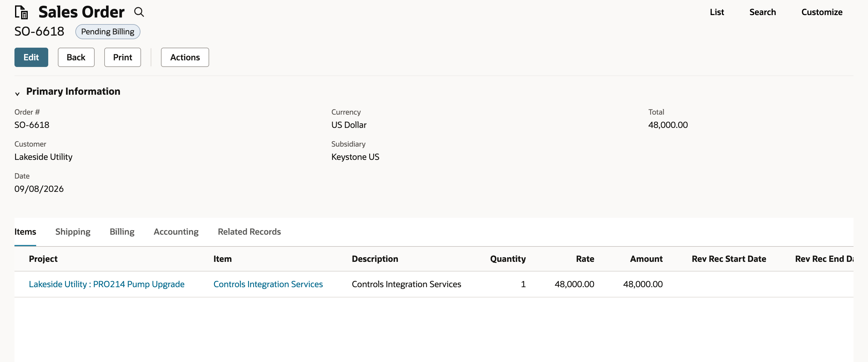Go back using the Back button

(x=76, y=57)
